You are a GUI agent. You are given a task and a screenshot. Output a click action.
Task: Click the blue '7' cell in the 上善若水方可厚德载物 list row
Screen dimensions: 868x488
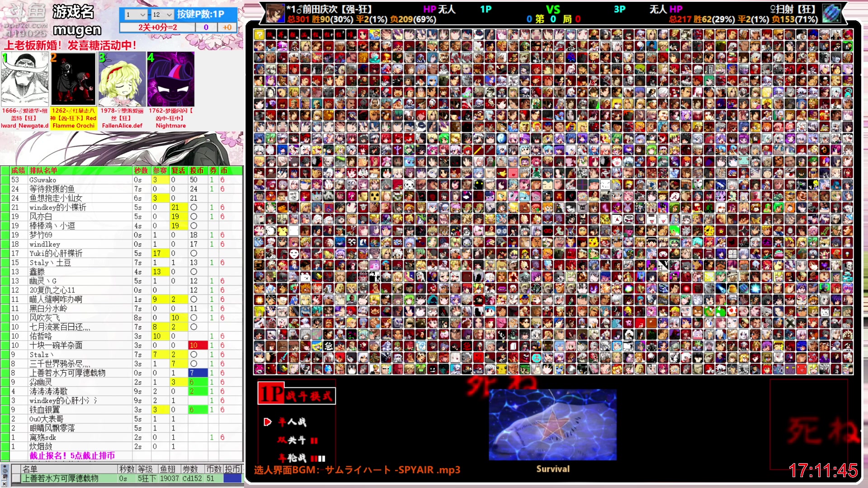tap(198, 373)
